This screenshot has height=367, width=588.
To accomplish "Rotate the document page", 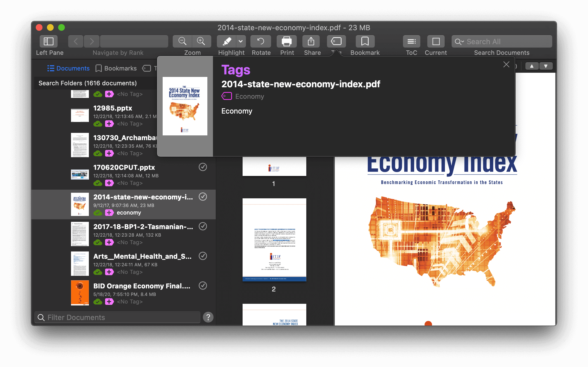I will [261, 41].
